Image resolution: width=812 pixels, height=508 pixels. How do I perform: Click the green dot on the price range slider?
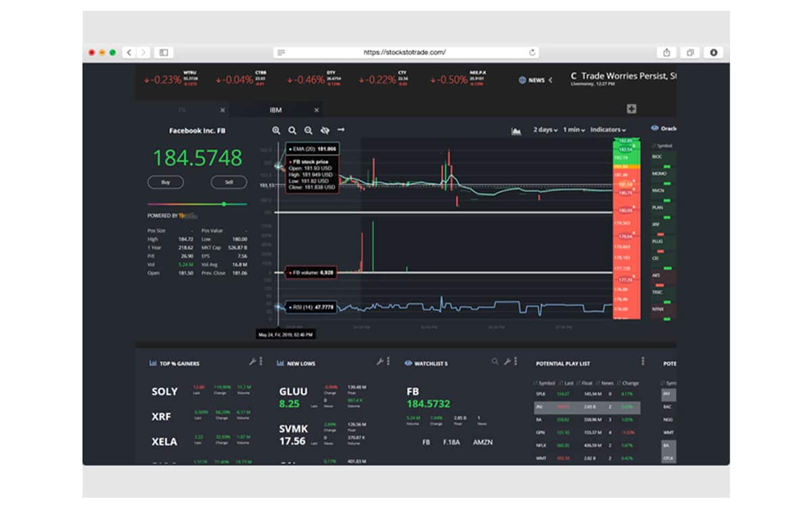224,204
